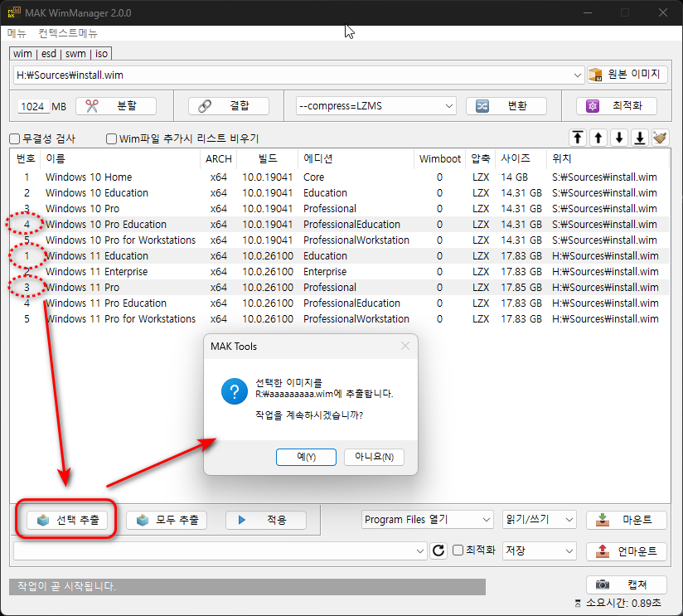The height and width of the screenshot is (616, 683).
Task: Choose 아니요(N) in the MAK Tools dialog
Action: pyautogui.click(x=374, y=457)
